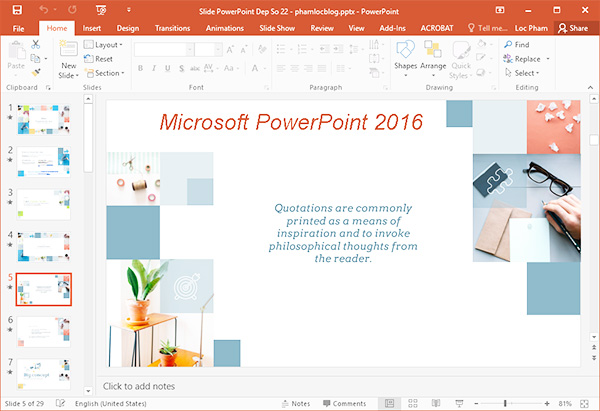Switch to Animations tab
Image resolution: width=600 pixels, height=411 pixels.
coord(225,28)
